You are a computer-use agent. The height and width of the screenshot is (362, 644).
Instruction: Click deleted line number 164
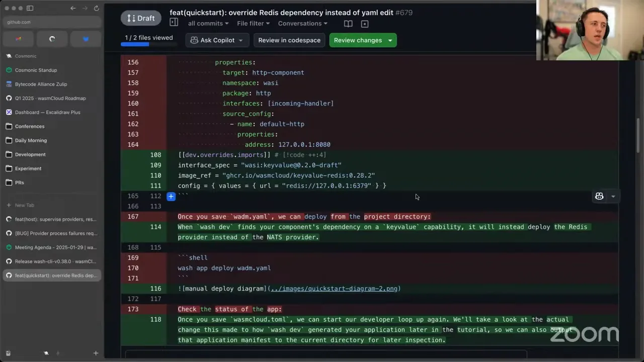click(133, 145)
